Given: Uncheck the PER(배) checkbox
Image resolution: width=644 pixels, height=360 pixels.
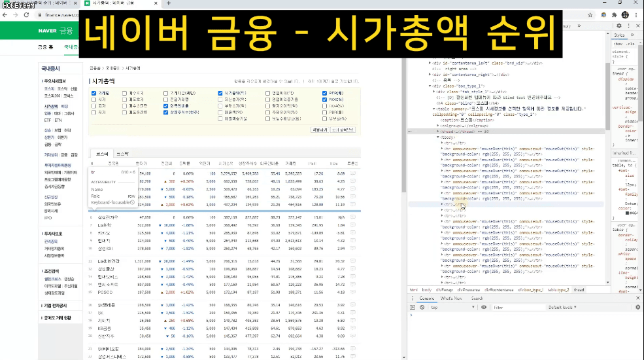Looking at the screenshot, I should coord(324,94).
